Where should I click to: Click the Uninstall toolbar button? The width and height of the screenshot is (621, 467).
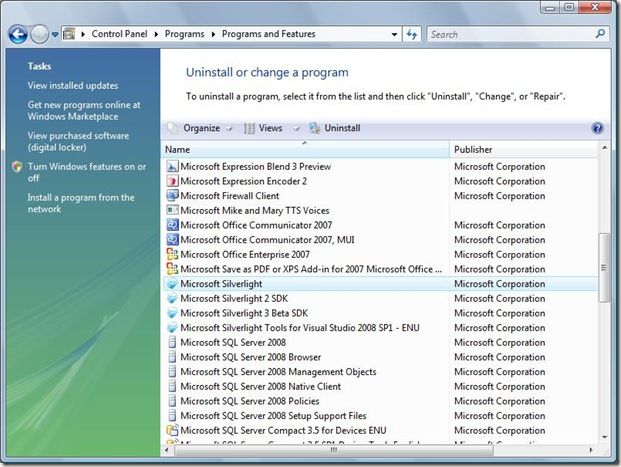point(335,128)
